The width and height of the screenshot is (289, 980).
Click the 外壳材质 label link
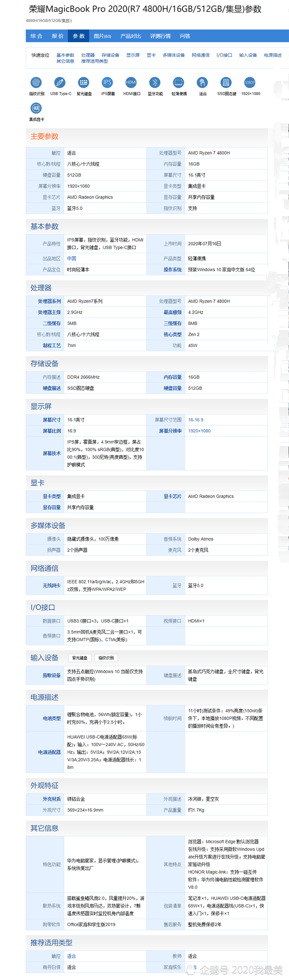(x=51, y=799)
